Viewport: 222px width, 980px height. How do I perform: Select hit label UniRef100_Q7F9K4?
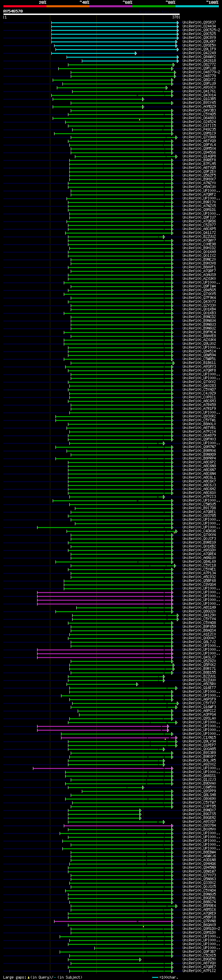coord(199,298)
